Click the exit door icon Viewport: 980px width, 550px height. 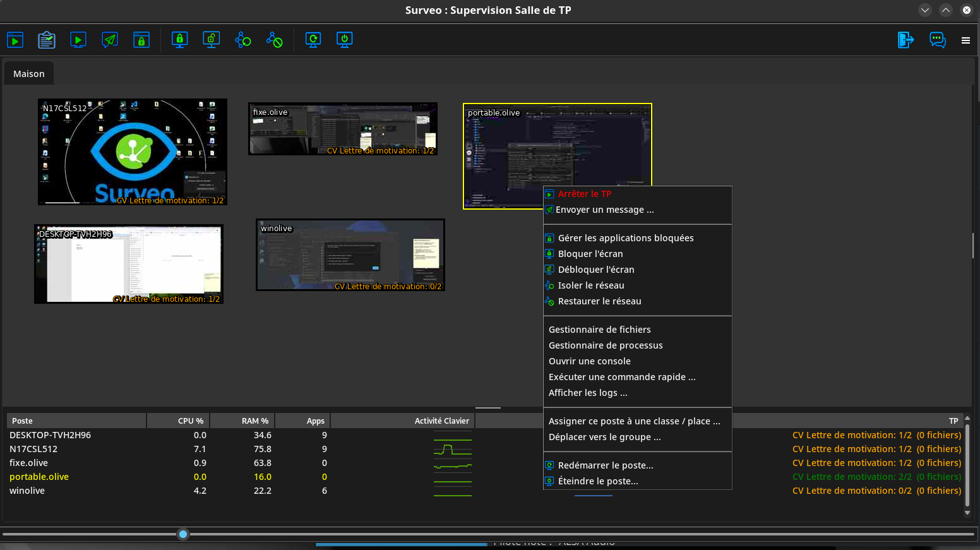905,40
